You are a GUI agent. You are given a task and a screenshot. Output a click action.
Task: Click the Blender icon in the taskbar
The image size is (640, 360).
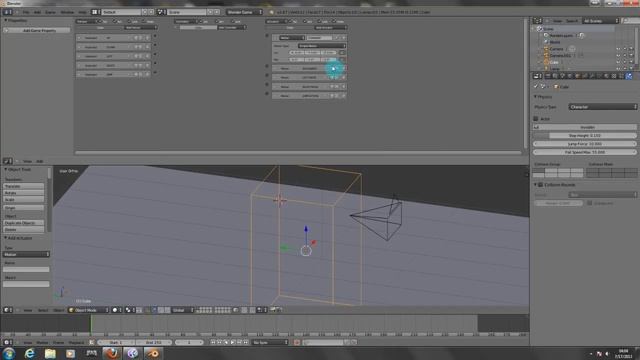pos(153,353)
